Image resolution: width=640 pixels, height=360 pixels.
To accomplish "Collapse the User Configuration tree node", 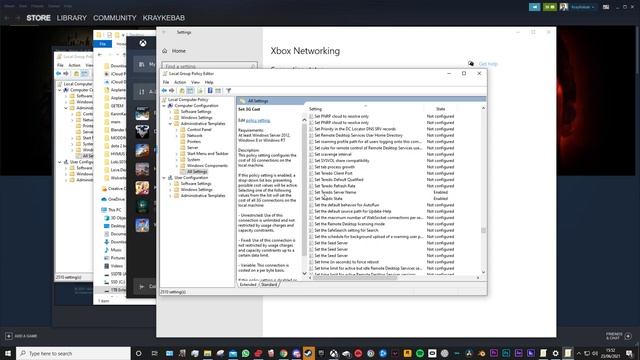I will coord(164,178).
